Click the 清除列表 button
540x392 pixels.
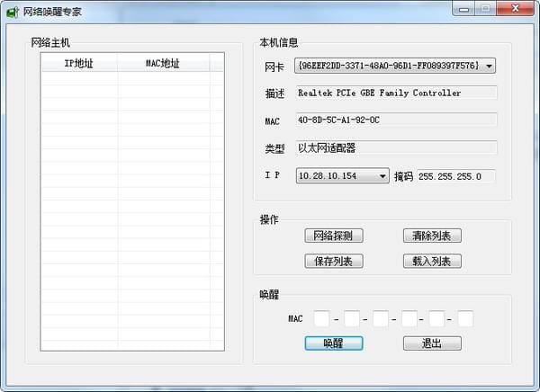(432, 236)
